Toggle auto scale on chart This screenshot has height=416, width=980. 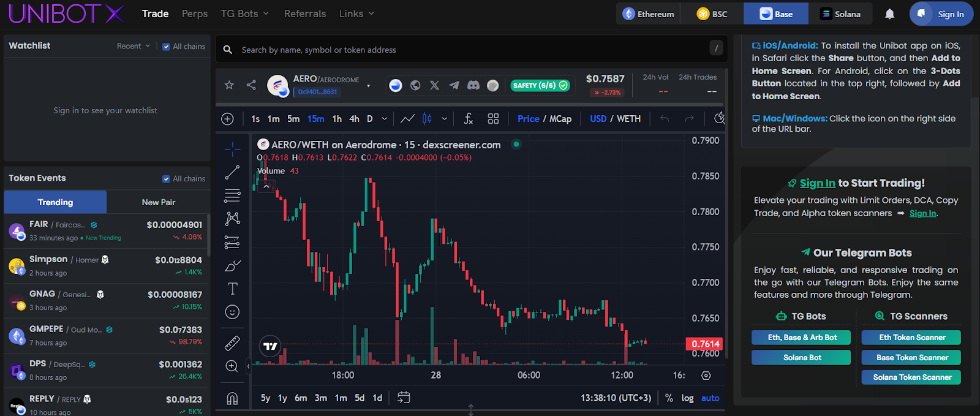pos(710,398)
